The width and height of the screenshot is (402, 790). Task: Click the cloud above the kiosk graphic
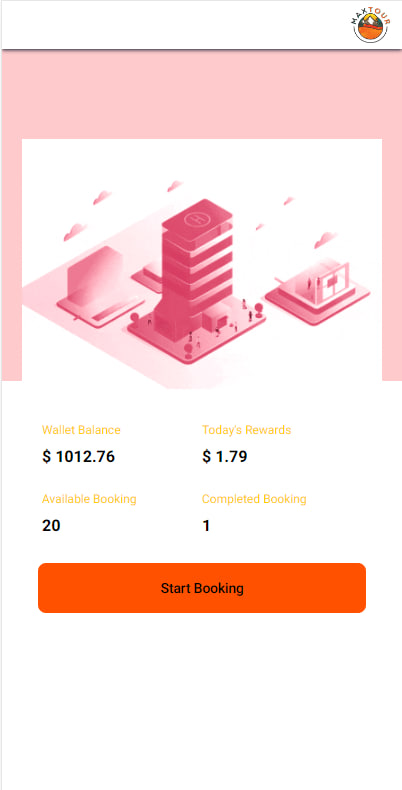pyautogui.click(x=325, y=239)
